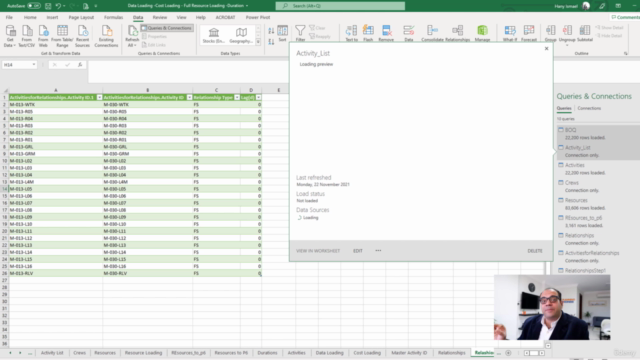Open more options ellipsis in preview popup
The height and width of the screenshot is (360, 640).
coord(378,251)
